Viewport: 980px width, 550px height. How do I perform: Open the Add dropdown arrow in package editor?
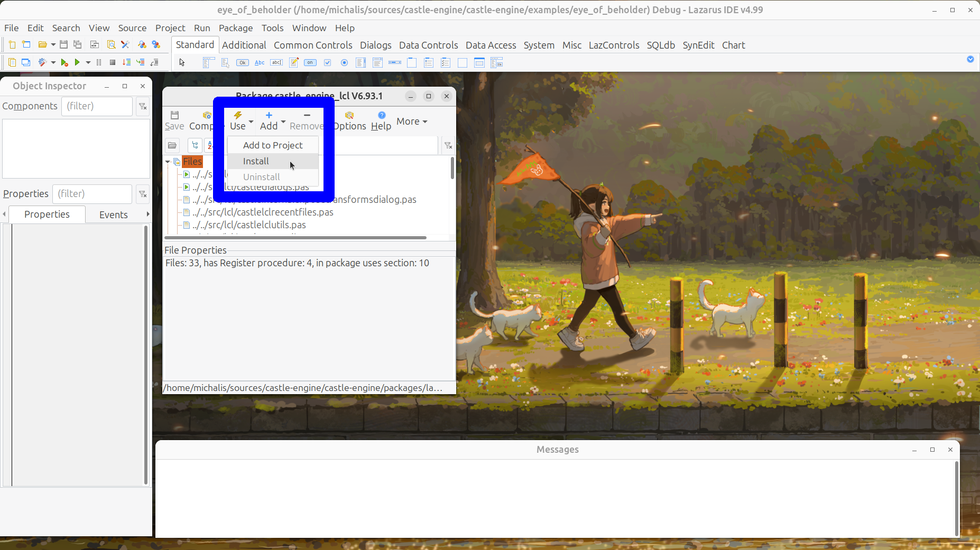click(283, 122)
